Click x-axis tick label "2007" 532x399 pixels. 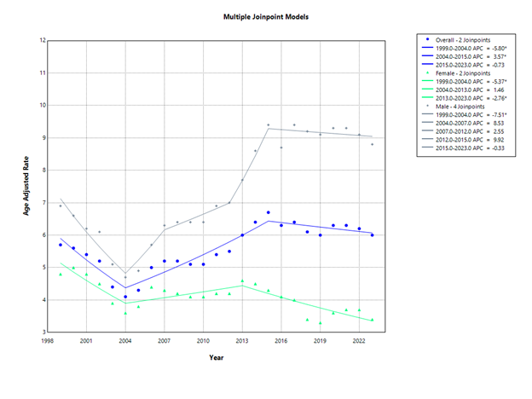click(x=165, y=341)
